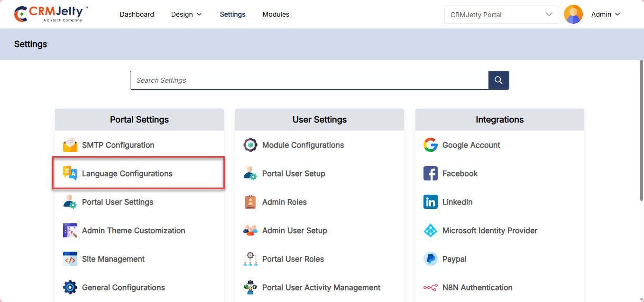Click the Language Configurations translate icon

(x=70, y=173)
